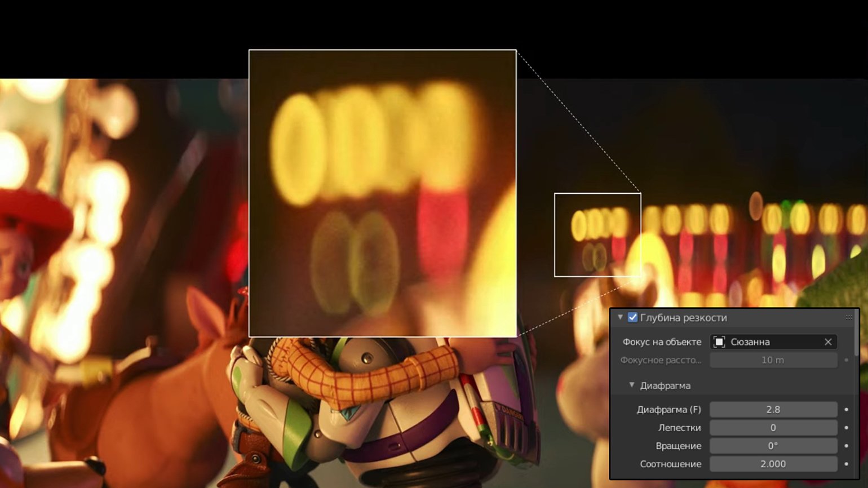Click the keyframe dot beside Лепестки
The height and width of the screenshot is (488, 868).
click(846, 427)
